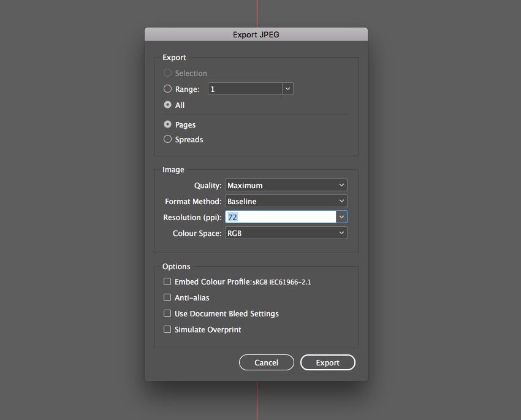Open the Quality dropdown showing Maximum
This screenshot has width=521, height=420.
286,185
